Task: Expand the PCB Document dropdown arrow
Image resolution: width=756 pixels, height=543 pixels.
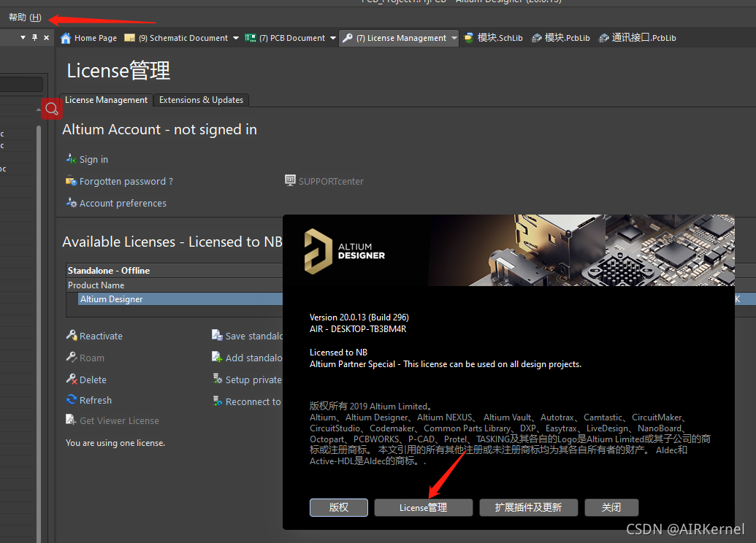Action: 332,38
